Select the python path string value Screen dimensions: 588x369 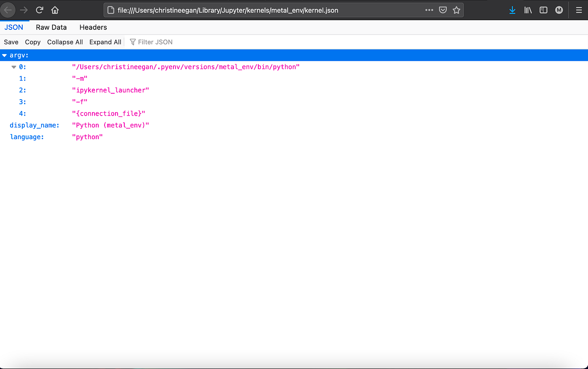point(186,67)
